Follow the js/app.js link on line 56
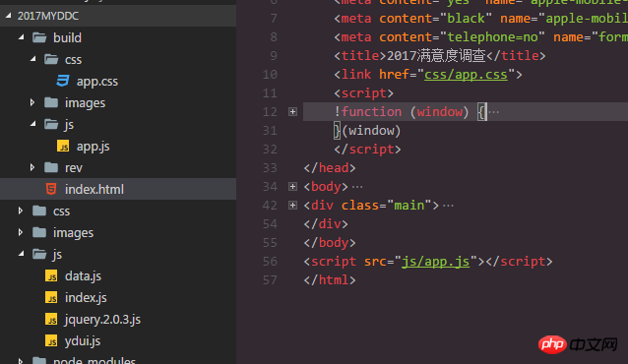 click(435, 262)
